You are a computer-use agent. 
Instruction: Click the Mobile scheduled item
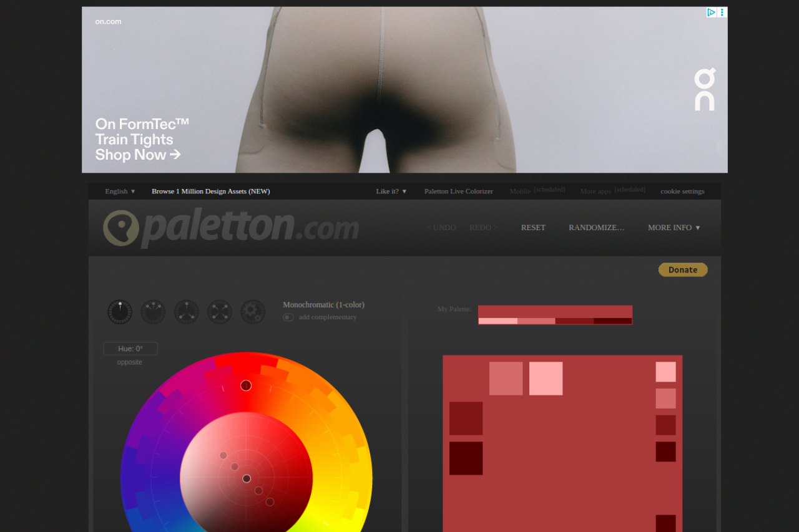[x=537, y=190]
